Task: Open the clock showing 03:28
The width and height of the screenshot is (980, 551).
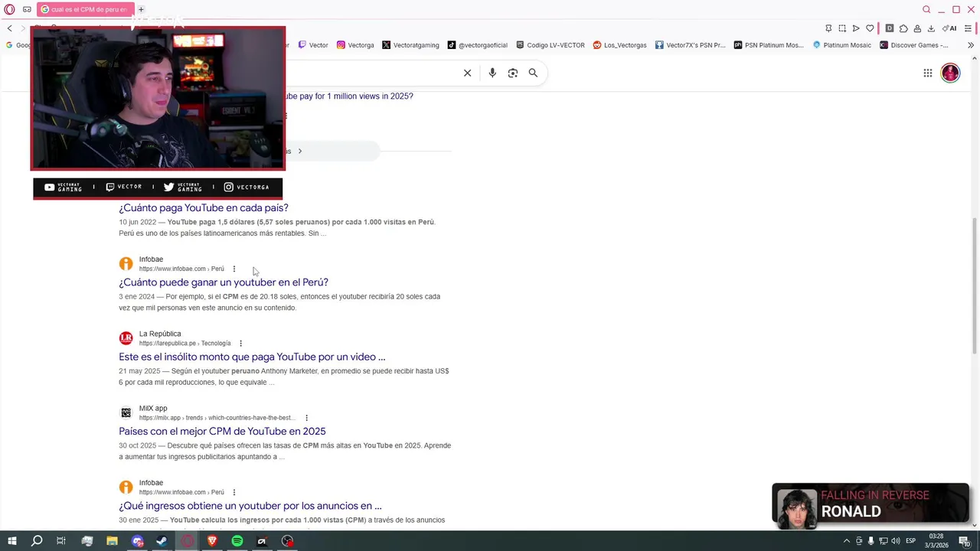Action: pyautogui.click(x=938, y=541)
